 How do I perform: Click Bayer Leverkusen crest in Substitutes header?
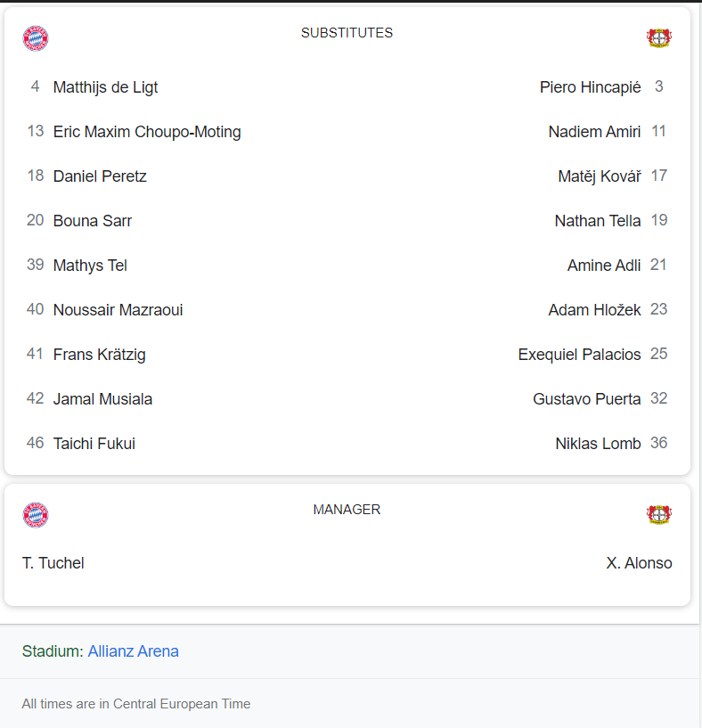(x=659, y=37)
